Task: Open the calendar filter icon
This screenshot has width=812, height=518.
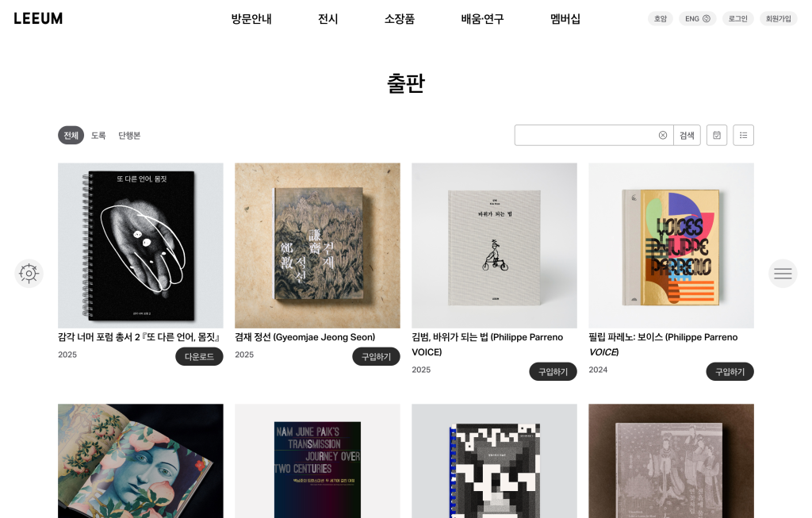Action: [717, 135]
